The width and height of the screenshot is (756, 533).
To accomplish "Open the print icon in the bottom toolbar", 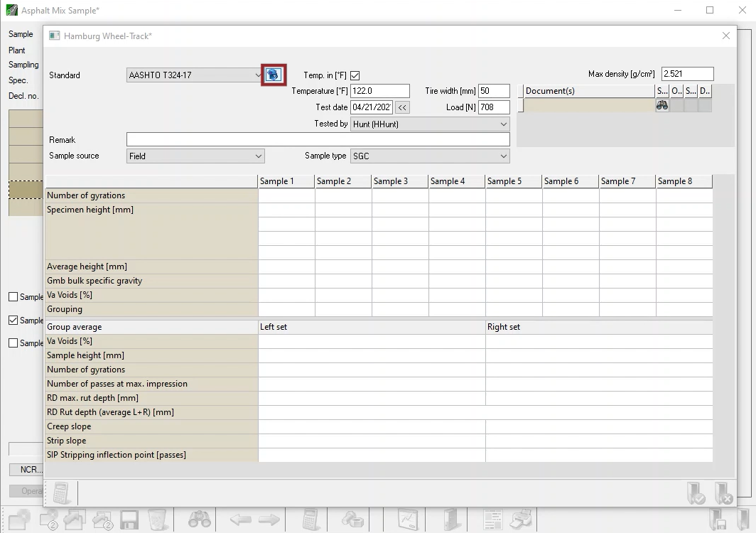I will coord(519,519).
